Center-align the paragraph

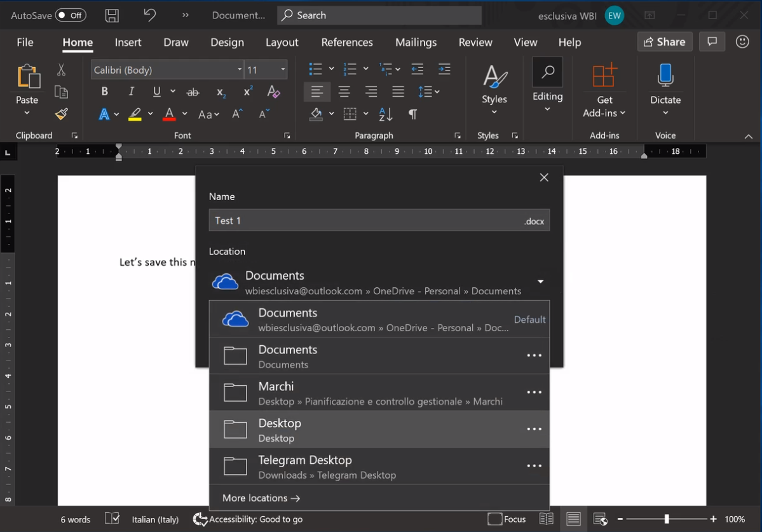(x=344, y=92)
